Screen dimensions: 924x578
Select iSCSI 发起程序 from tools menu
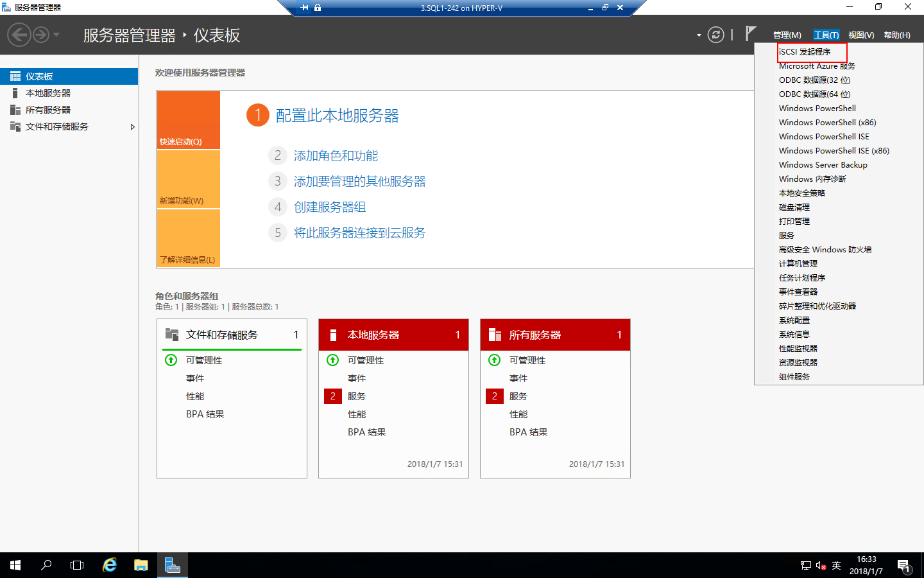805,52
